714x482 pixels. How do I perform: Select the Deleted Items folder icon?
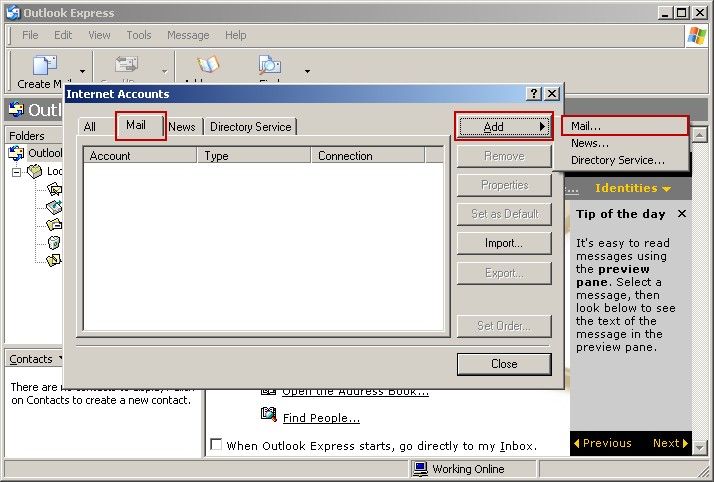[x=54, y=242]
